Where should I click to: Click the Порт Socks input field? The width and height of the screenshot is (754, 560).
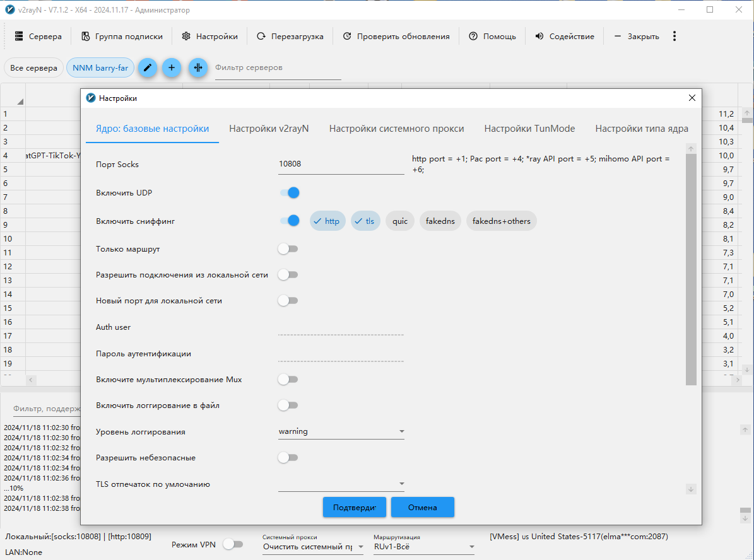341,164
